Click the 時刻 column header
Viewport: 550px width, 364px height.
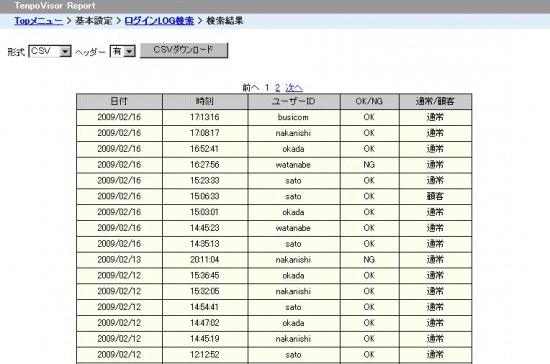(205, 101)
